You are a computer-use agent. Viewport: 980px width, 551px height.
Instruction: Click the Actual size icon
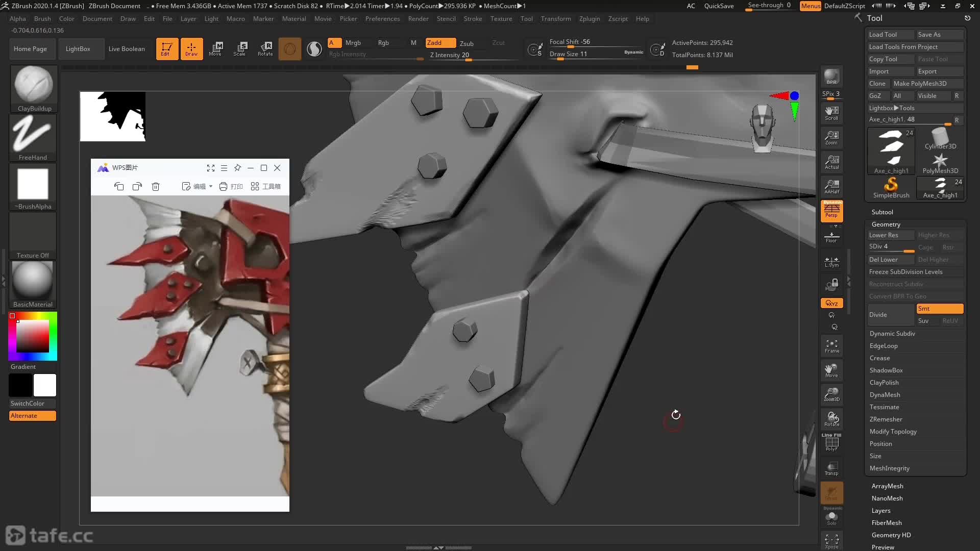(x=831, y=162)
